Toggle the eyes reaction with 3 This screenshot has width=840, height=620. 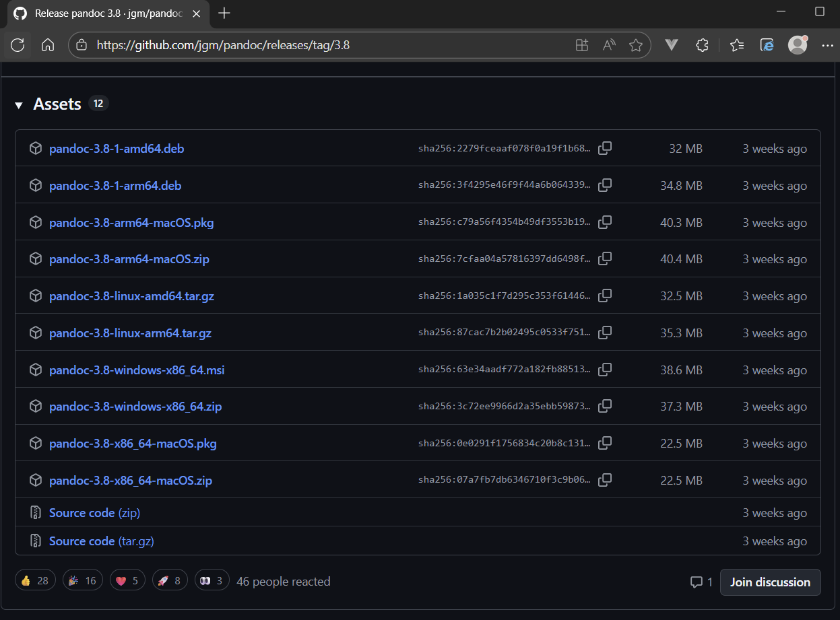tap(212, 580)
